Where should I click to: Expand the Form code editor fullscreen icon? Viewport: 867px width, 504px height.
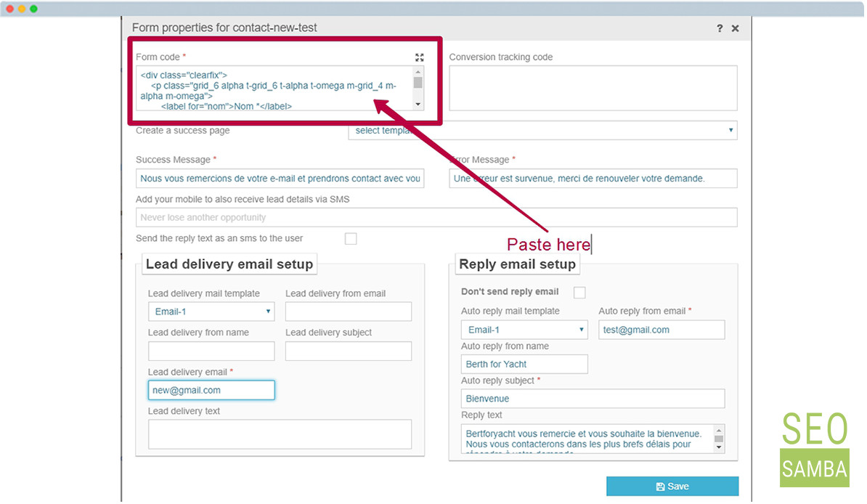(419, 57)
